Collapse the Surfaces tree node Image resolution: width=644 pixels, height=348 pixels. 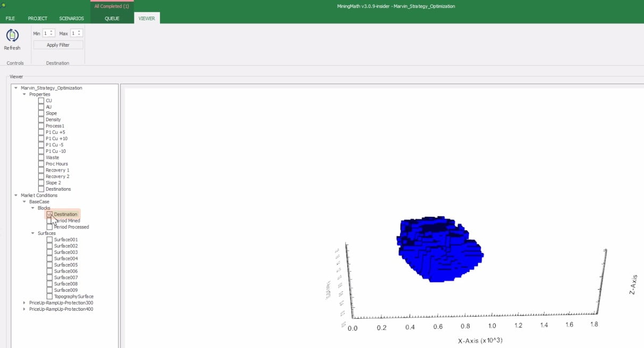[x=32, y=233]
